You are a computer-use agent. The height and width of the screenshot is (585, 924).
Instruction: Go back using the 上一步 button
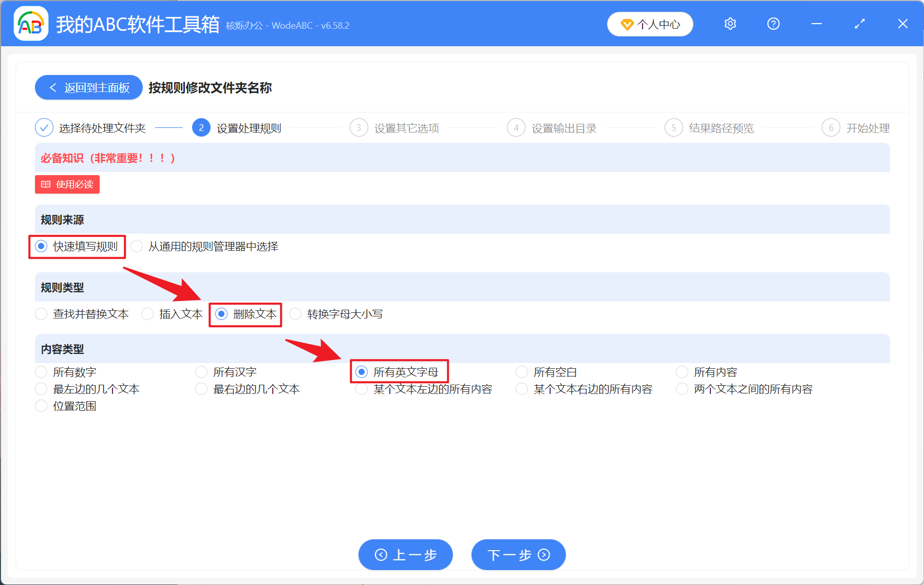(405, 555)
